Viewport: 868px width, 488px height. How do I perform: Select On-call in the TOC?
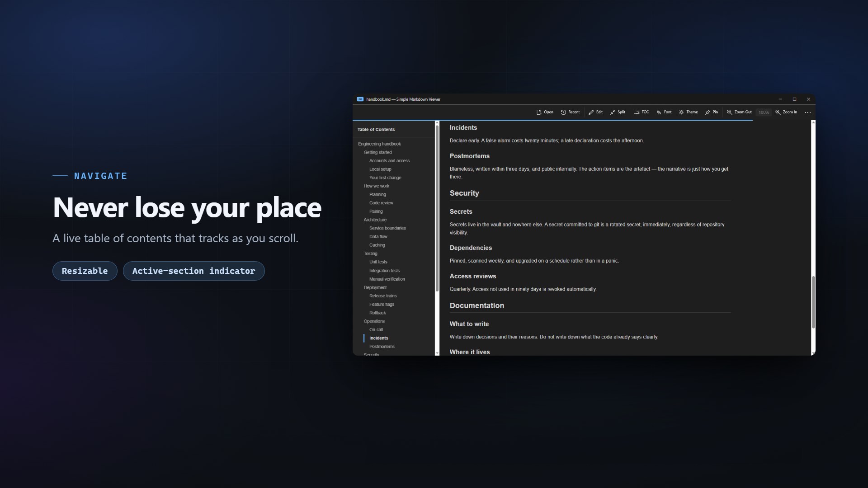(x=376, y=330)
